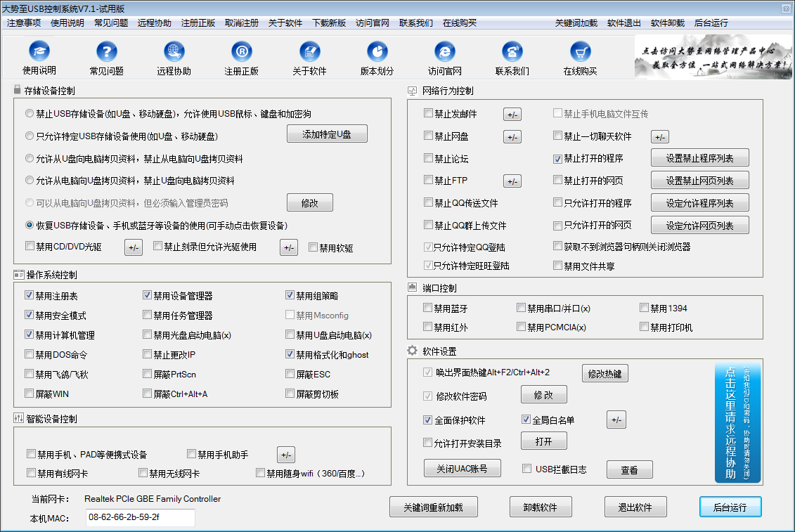The width and height of the screenshot is (795, 532).
Task: Toggle the 禁止打开的程序 checkbox
Action: pyautogui.click(x=558, y=158)
